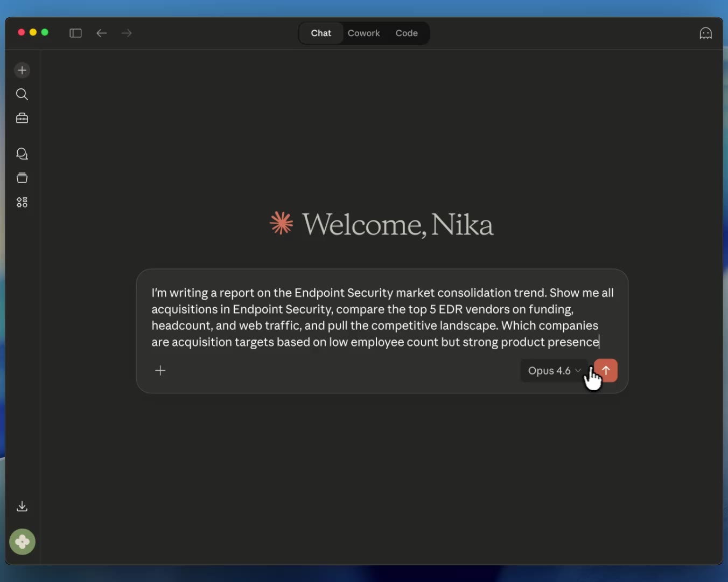Add an attachment with the composer plus button
728x582 pixels.
(x=160, y=370)
